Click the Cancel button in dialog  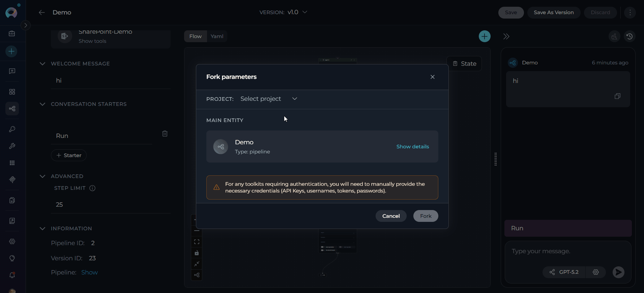391,216
